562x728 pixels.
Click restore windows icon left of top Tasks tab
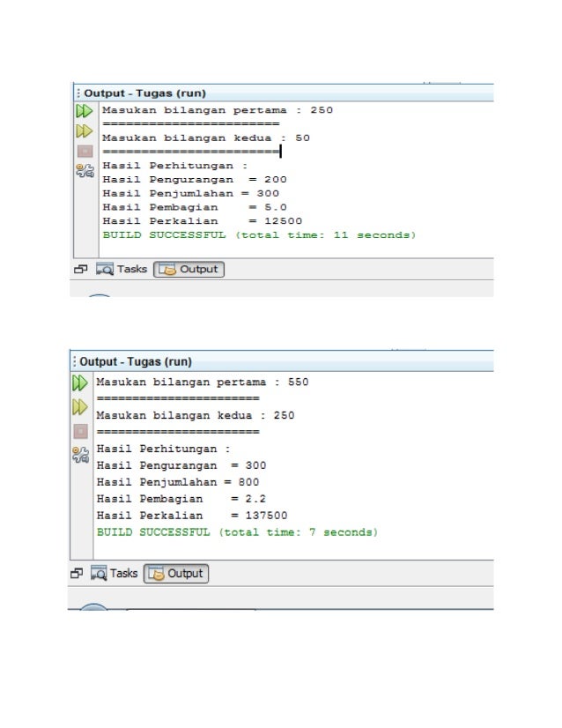(x=81, y=270)
